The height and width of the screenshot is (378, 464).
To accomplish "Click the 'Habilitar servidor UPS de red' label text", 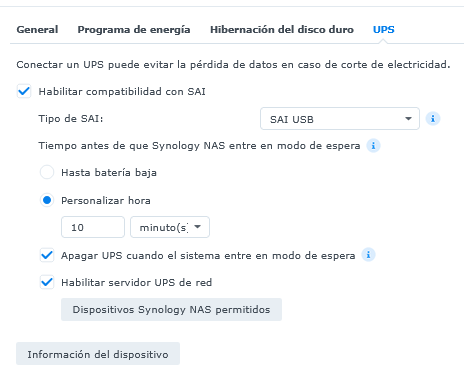I will click(x=137, y=283).
